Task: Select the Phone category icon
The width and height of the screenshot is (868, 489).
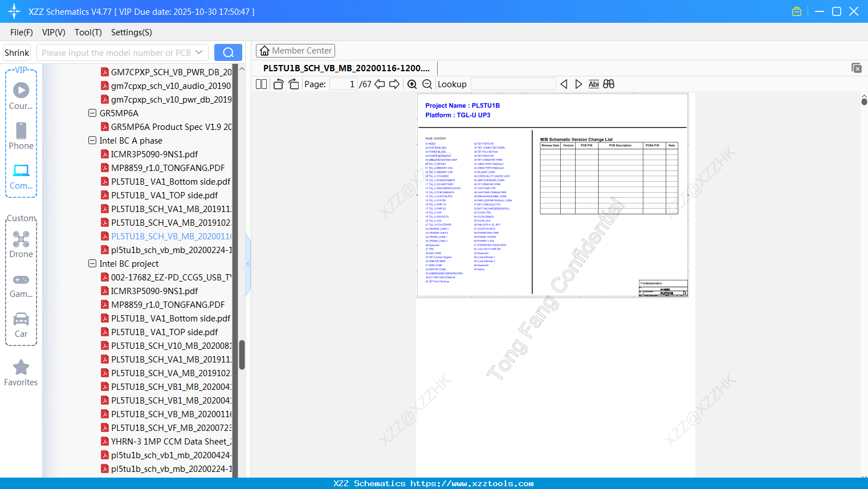Action: [21, 136]
